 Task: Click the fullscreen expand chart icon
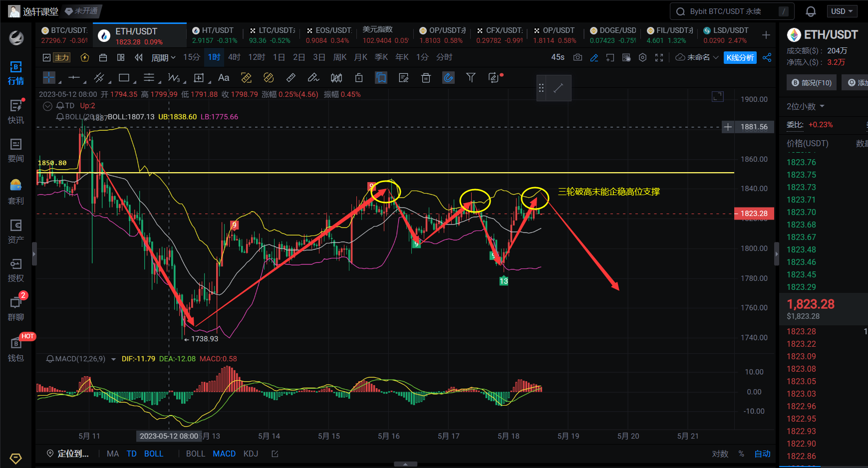659,57
